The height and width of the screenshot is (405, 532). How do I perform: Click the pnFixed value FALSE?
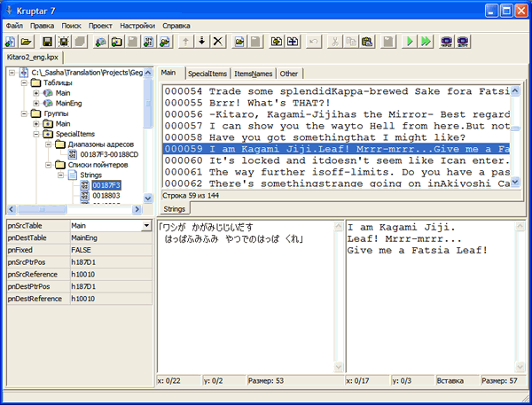[111, 250]
